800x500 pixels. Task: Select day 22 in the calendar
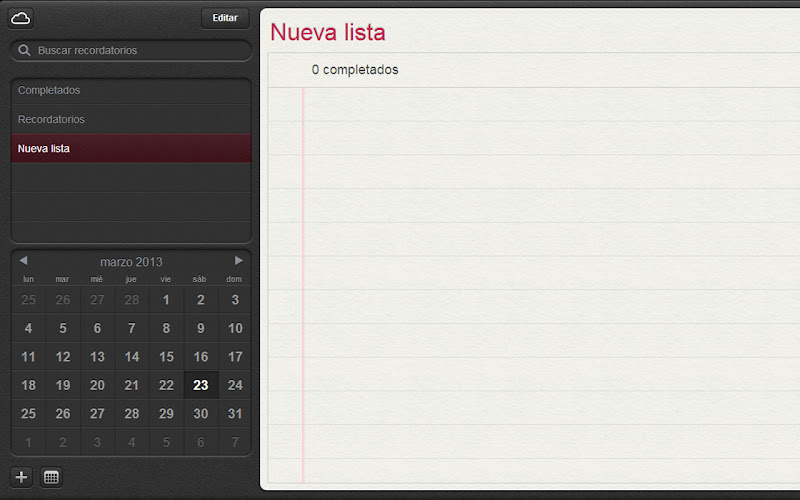(x=166, y=386)
